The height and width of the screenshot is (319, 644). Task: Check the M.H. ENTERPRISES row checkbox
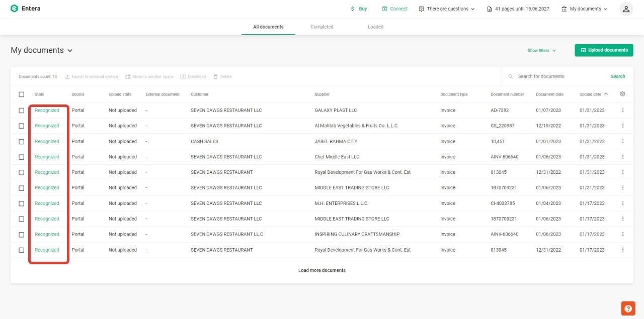(x=21, y=203)
